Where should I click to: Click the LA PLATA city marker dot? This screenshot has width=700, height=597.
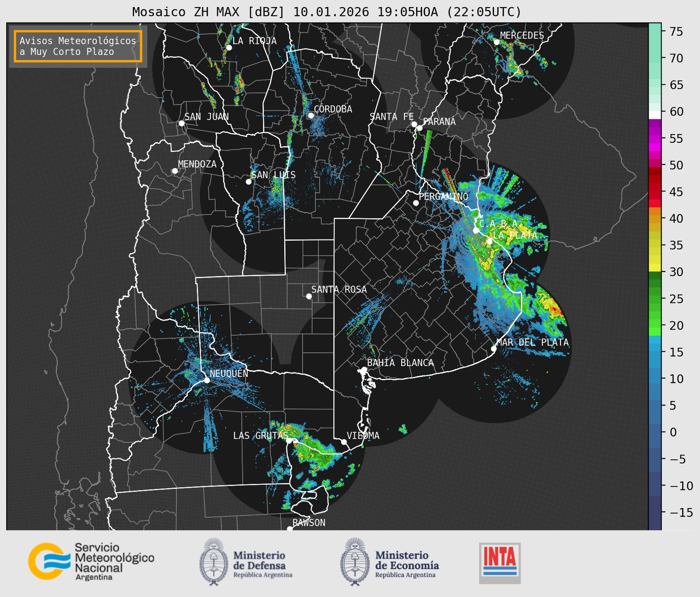click(x=490, y=242)
